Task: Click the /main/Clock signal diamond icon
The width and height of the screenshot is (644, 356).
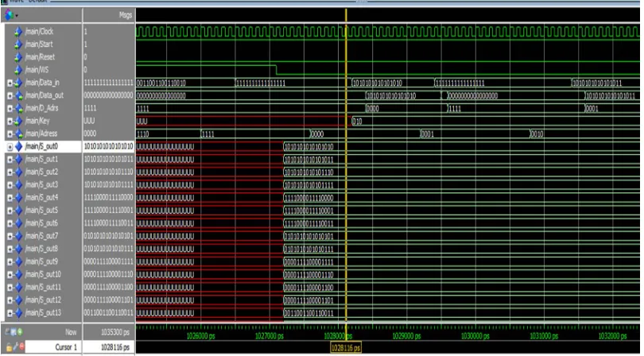Action: pyautogui.click(x=18, y=32)
